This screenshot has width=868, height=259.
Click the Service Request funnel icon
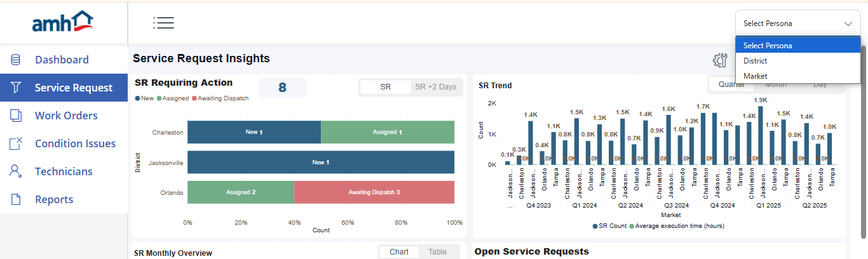[x=16, y=88]
